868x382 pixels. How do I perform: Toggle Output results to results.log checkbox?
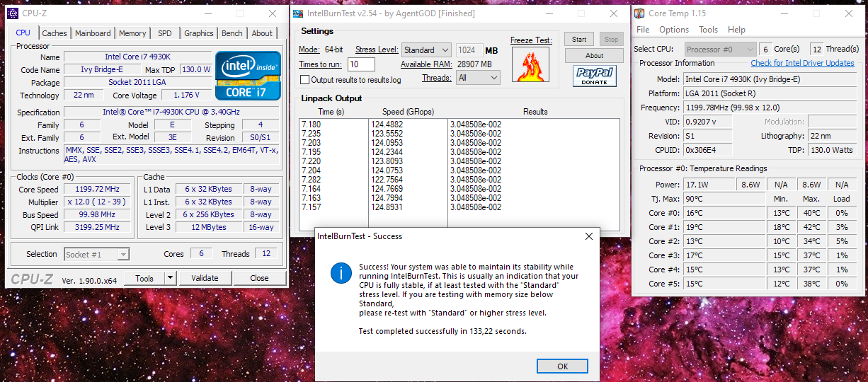point(305,80)
